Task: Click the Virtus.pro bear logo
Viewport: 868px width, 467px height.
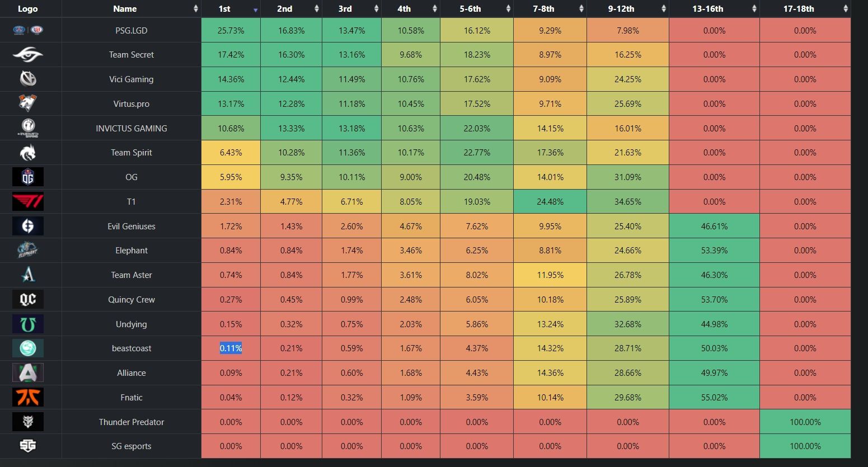Action: pos(28,103)
